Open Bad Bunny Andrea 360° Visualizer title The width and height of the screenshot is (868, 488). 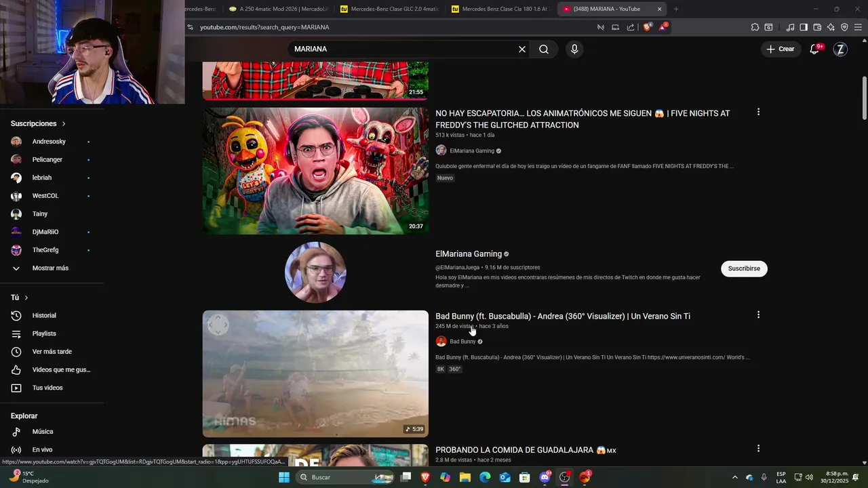(563, 317)
